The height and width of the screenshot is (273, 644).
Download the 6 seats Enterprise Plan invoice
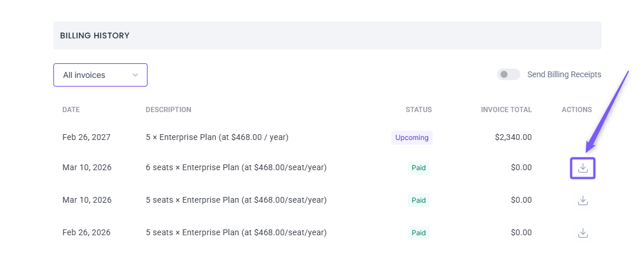tap(583, 168)
